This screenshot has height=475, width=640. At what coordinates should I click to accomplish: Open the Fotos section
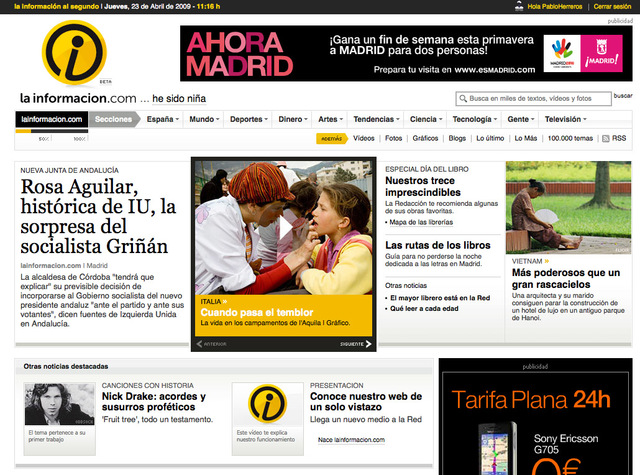[393, 138]
